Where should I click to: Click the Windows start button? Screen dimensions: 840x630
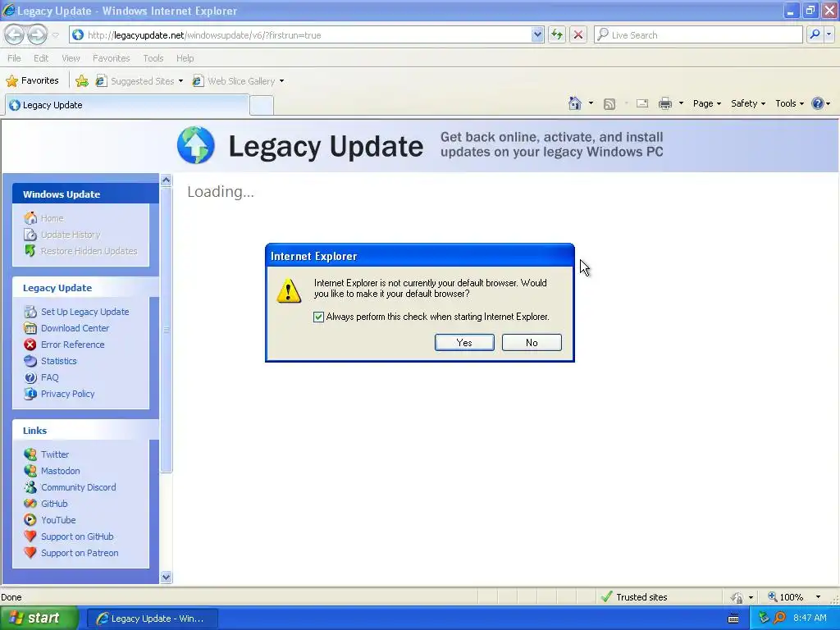tap(39, 618)
